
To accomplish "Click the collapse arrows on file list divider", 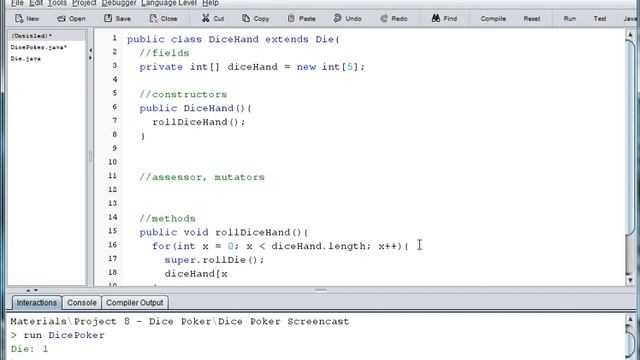I will (90, 54).
